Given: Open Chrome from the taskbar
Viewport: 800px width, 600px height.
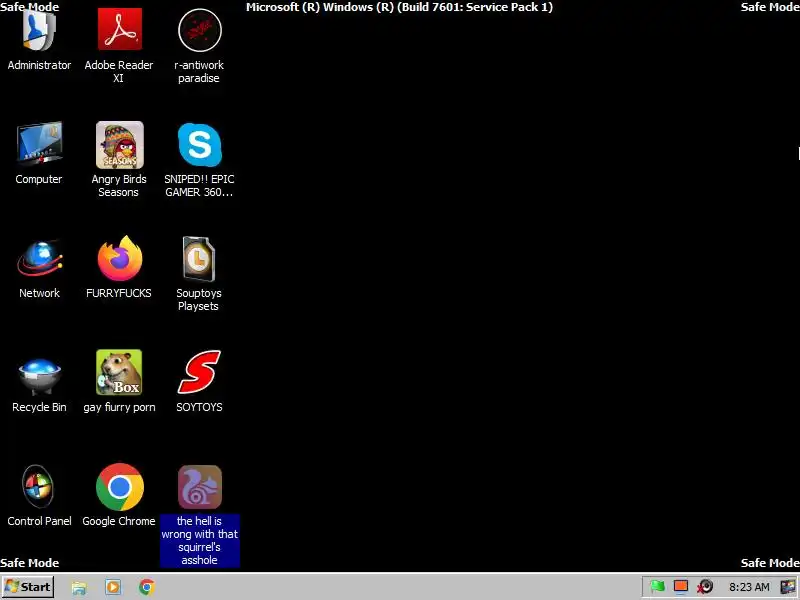Looking at the screenshot, I should [x=146, y=587].
